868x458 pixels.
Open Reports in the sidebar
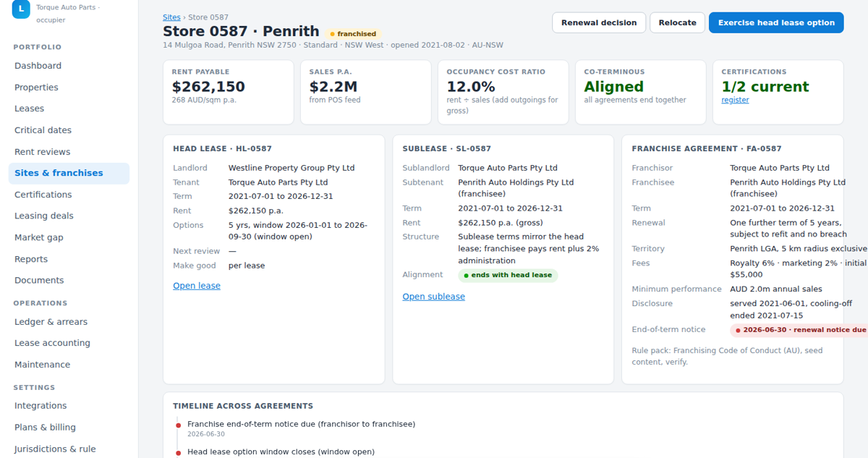(x=69, y=259)
